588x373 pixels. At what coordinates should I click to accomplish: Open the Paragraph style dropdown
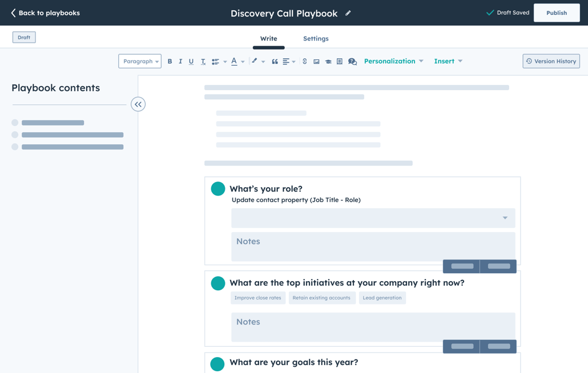click(140, 61)
